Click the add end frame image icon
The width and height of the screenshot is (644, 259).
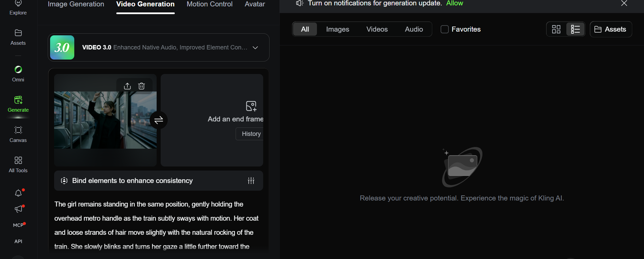click(251, 106)
